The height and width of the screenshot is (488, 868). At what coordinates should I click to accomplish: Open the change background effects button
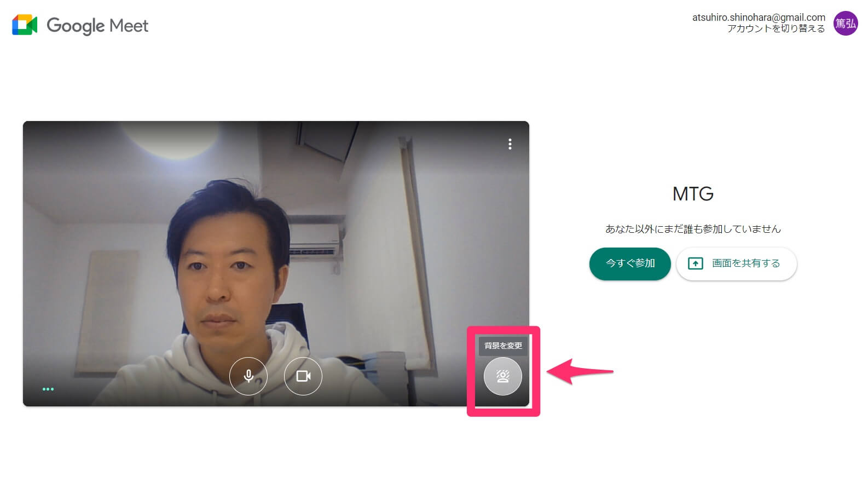point(502,376)
